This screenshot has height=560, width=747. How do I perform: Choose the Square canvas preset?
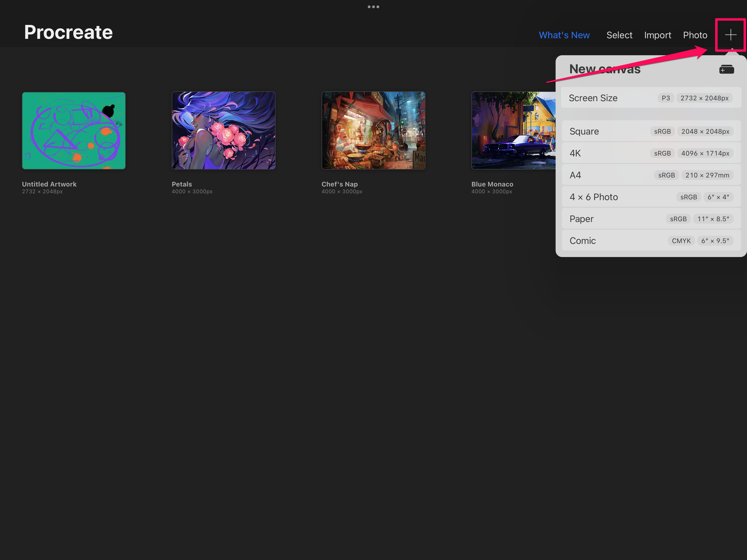[x=651, y=132]
